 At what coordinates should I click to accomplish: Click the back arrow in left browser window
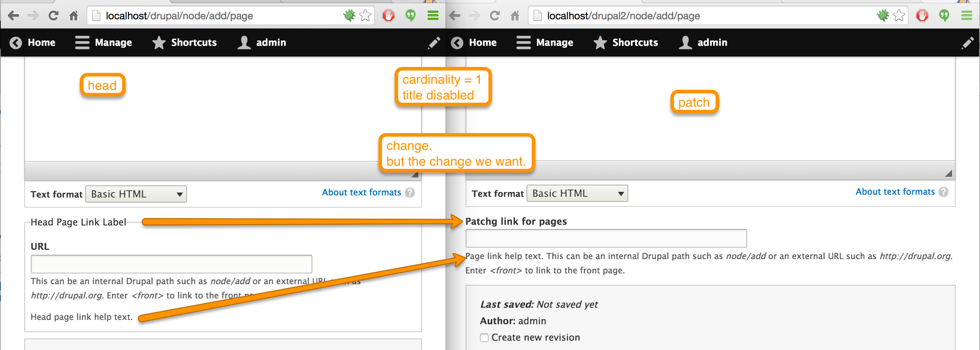[x=13, y=16]
